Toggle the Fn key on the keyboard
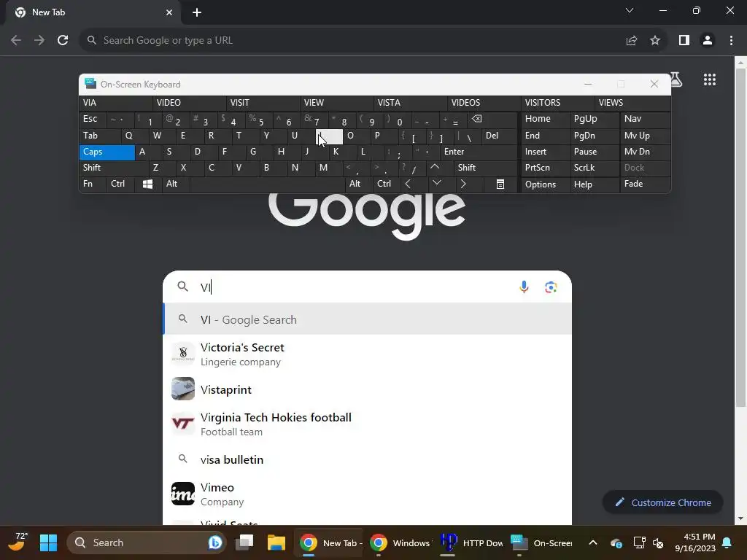The height and width of the screenshot is (560, 747). point(93,184)
